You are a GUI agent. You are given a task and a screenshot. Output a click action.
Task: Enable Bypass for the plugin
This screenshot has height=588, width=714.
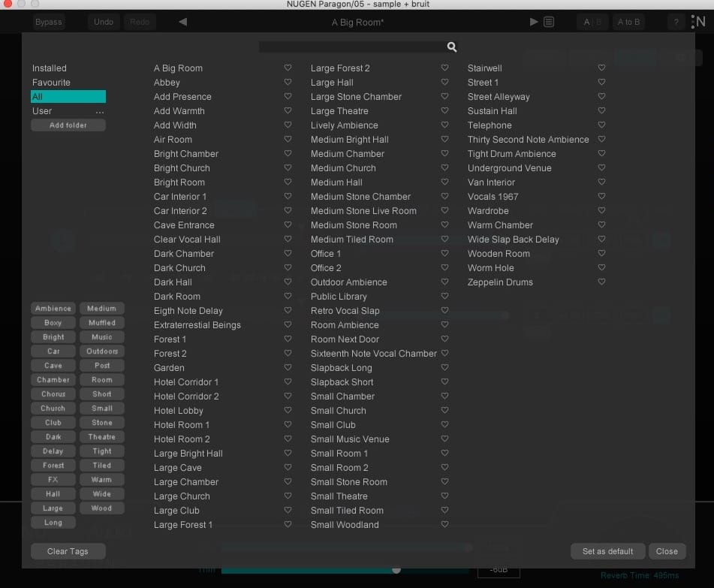click(x=48, y=22)
